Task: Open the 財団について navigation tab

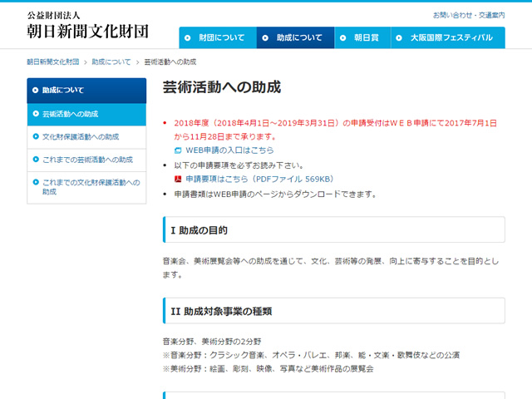Action: click(x=218, y=37)
